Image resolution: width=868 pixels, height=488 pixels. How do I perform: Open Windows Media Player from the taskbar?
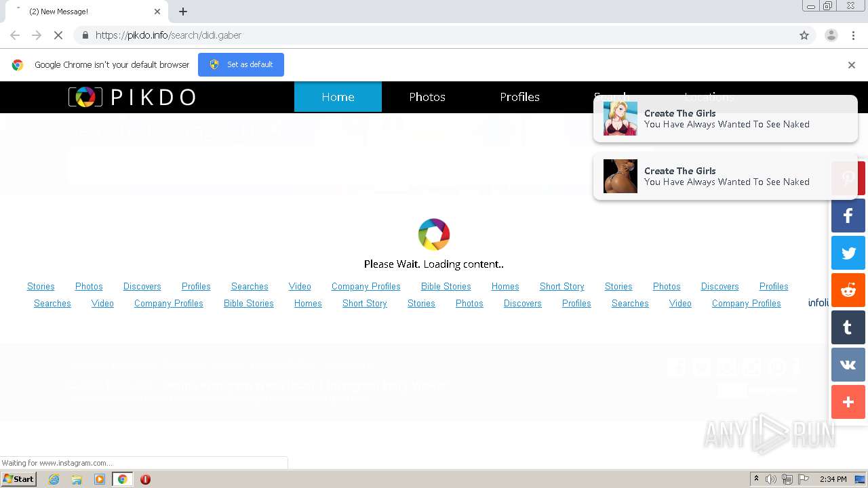pos(100,479)
